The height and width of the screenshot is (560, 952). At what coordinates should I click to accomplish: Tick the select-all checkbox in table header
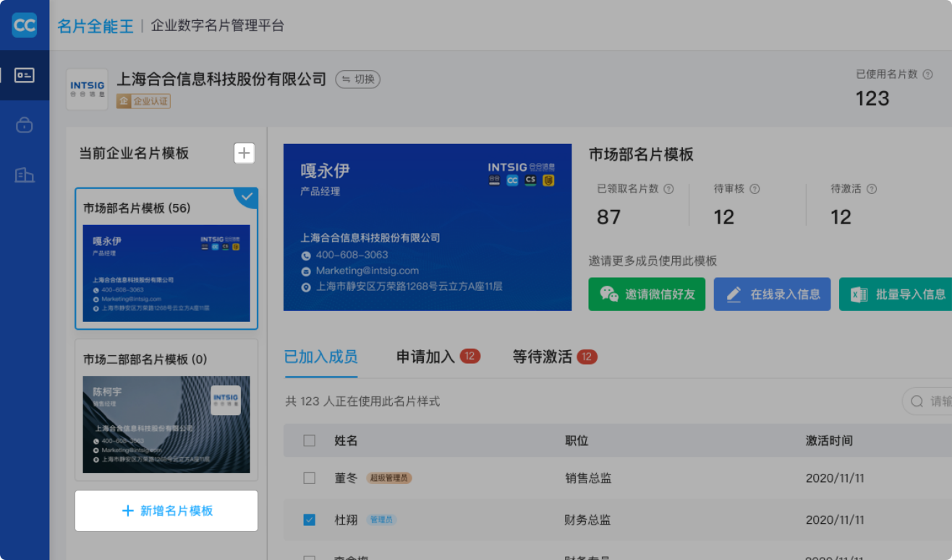(310, 440)
